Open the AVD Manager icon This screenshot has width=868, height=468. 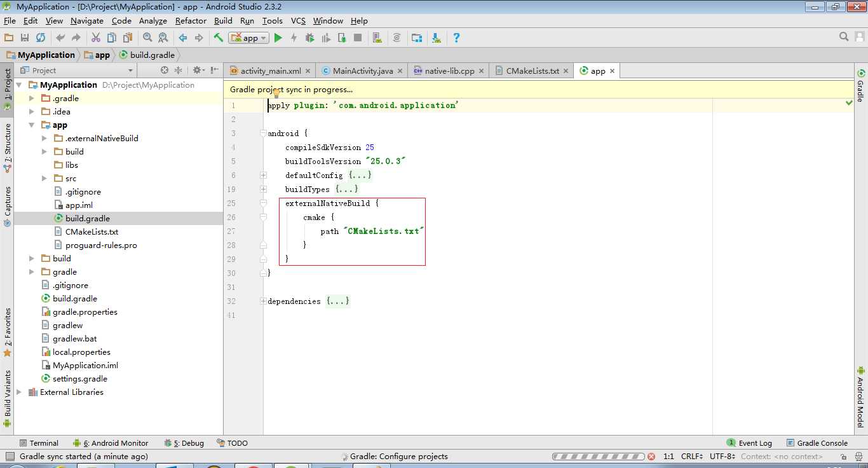377,38
